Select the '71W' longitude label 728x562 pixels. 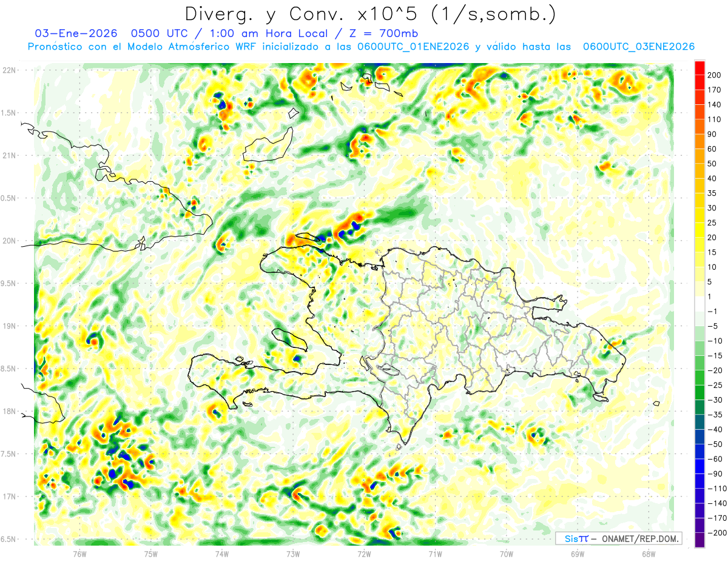click(435, 554)
